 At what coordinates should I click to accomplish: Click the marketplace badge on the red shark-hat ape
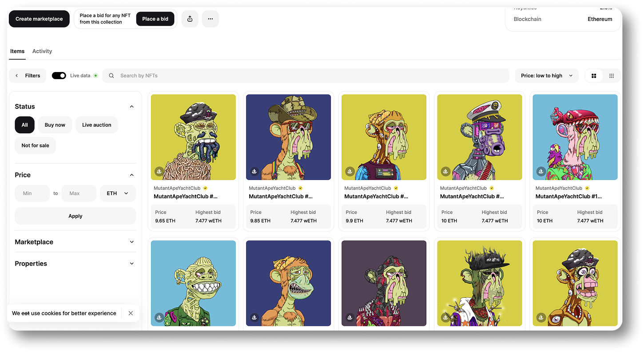541,171
